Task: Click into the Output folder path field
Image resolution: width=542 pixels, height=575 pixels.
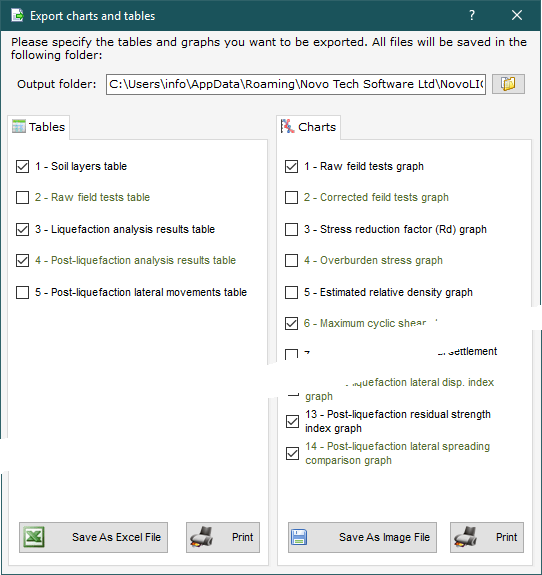Action: [296, 84]
